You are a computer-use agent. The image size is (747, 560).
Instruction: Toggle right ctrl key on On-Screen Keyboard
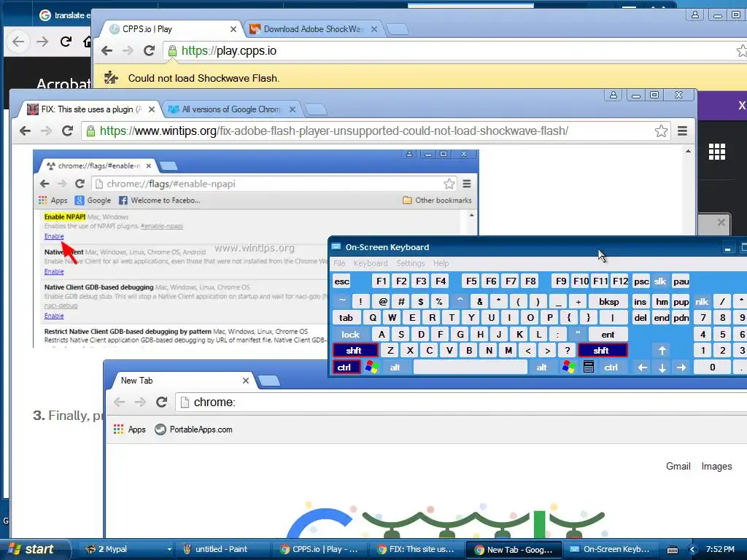pyautogui.click(x=611, y=367)
